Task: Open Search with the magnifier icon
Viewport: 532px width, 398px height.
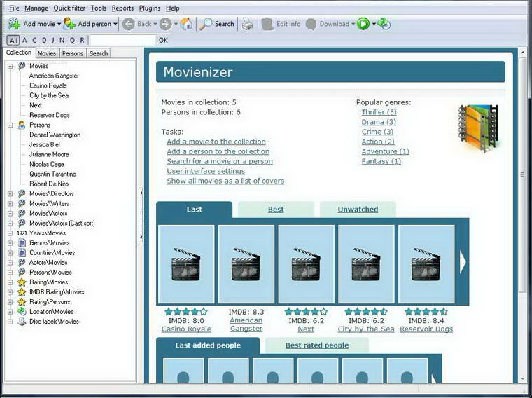Action: coord(206,24)
